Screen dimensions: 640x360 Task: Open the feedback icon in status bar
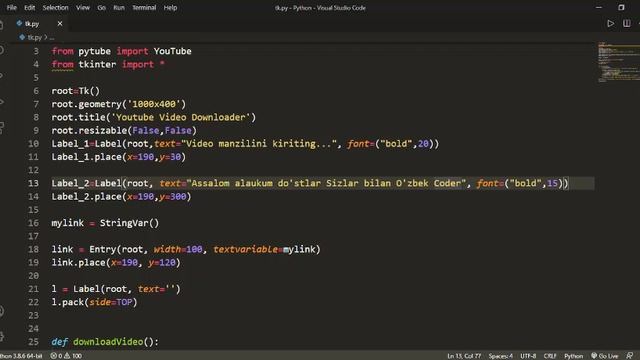(x=630, y=356)
